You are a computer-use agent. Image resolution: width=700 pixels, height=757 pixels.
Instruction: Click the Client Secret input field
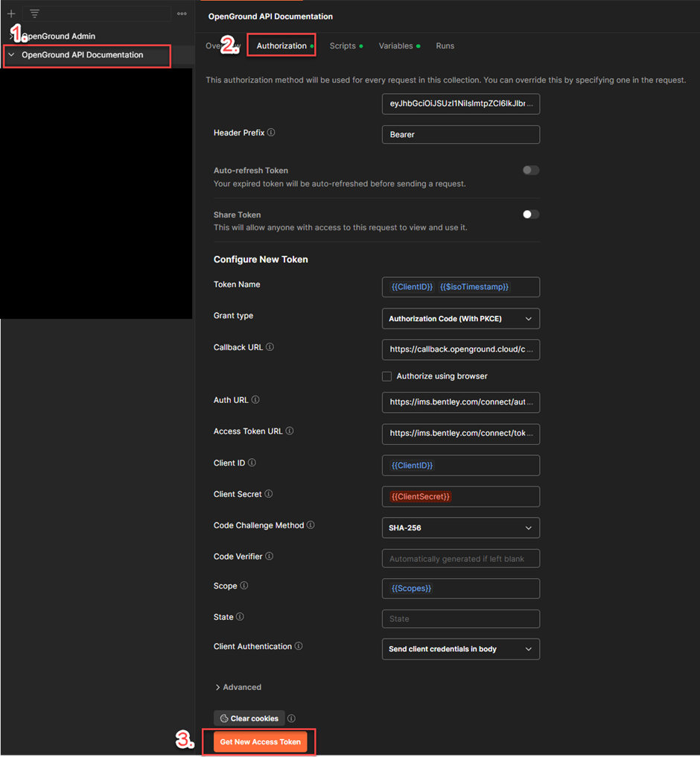click(461, 496)
